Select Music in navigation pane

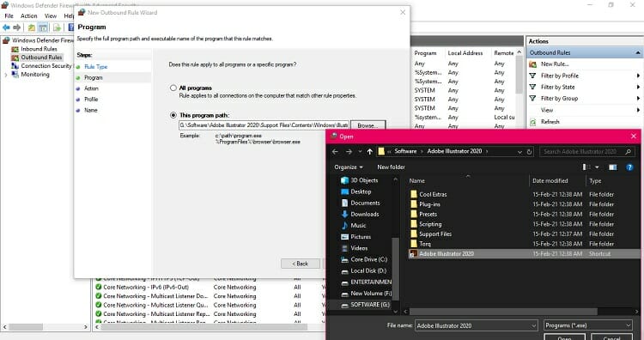(358, 226)
